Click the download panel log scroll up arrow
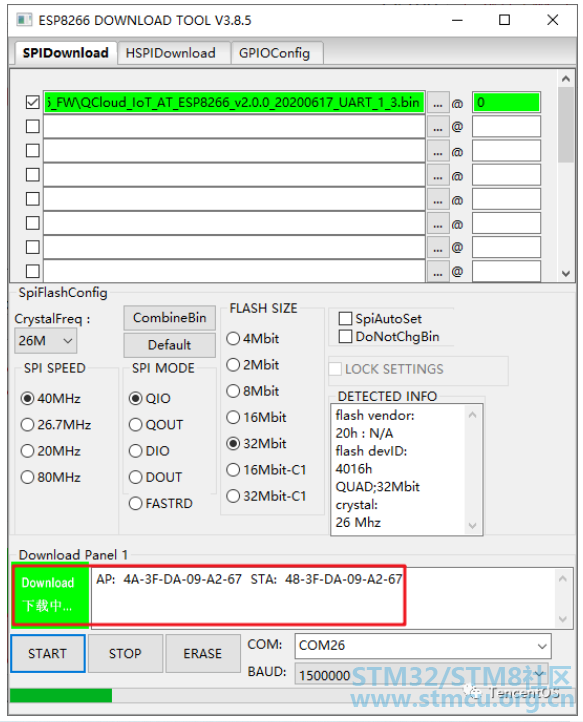583x722 pixels. pos(563,579)
